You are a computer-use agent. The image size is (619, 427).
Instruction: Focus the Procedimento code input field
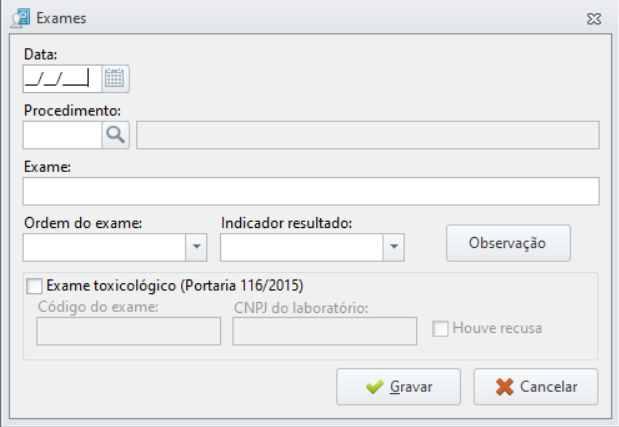[x=62, y=135]
